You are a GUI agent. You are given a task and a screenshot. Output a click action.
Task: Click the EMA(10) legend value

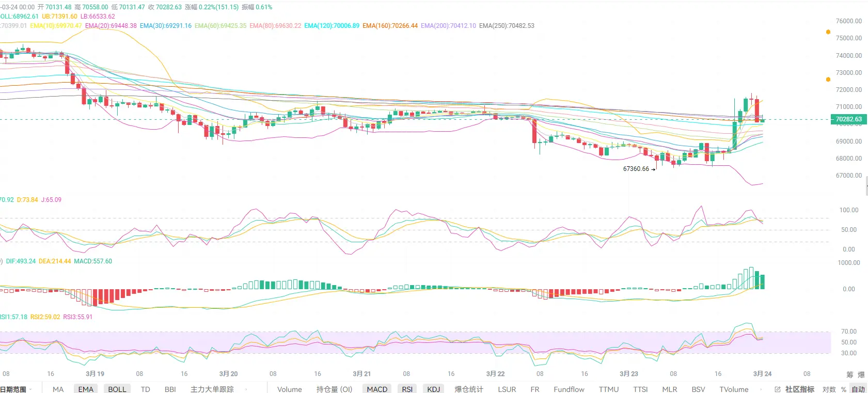(56, 26)
